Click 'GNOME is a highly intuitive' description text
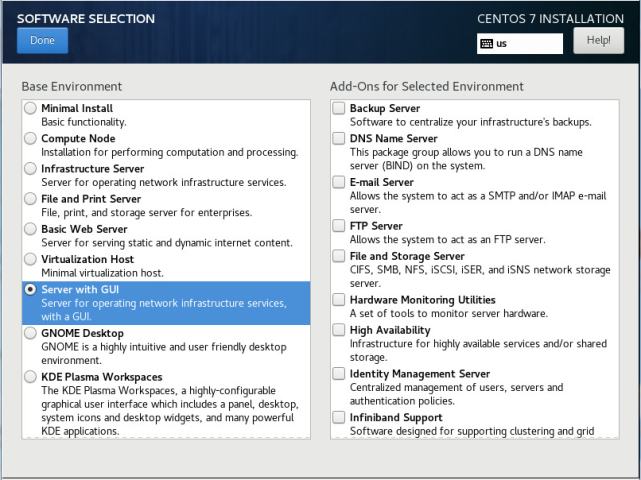This screenshot has height=480, width=641. [164, 354]
